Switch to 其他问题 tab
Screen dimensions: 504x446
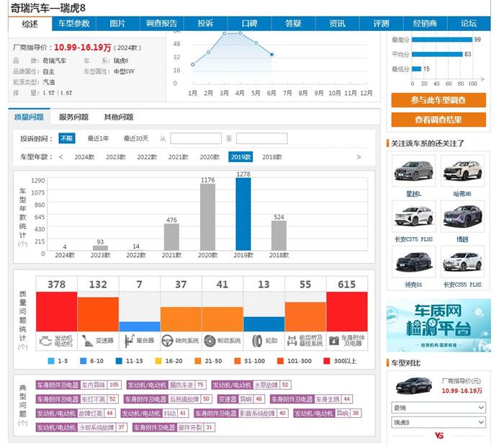pyautogui.click(x=119, y=117)
